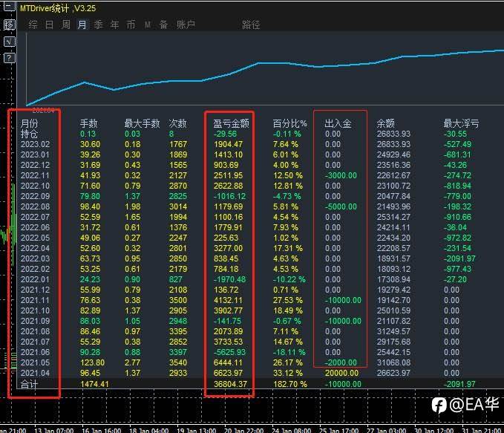Switch to the 综 summary tab
The width and height of the screenshot is (504, 433).
(33, 25)
